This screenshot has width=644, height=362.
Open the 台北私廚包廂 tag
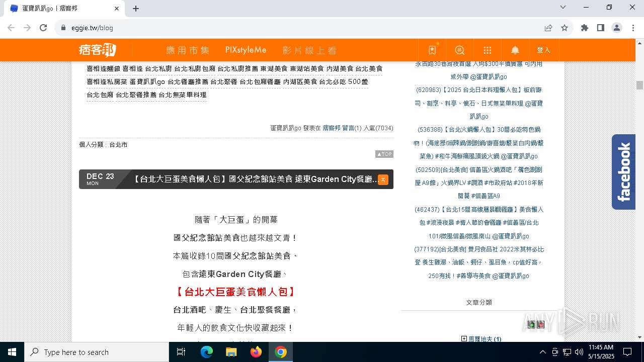click(195, 68)
